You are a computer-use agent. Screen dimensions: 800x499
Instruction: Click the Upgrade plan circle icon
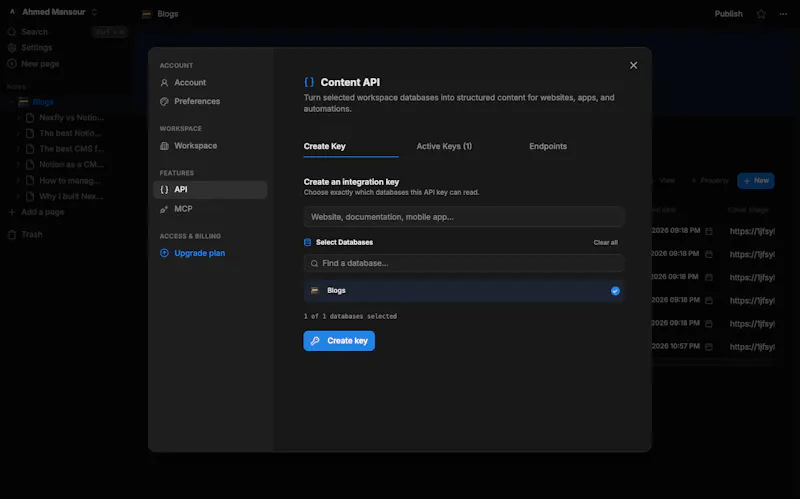coord(164,253)
